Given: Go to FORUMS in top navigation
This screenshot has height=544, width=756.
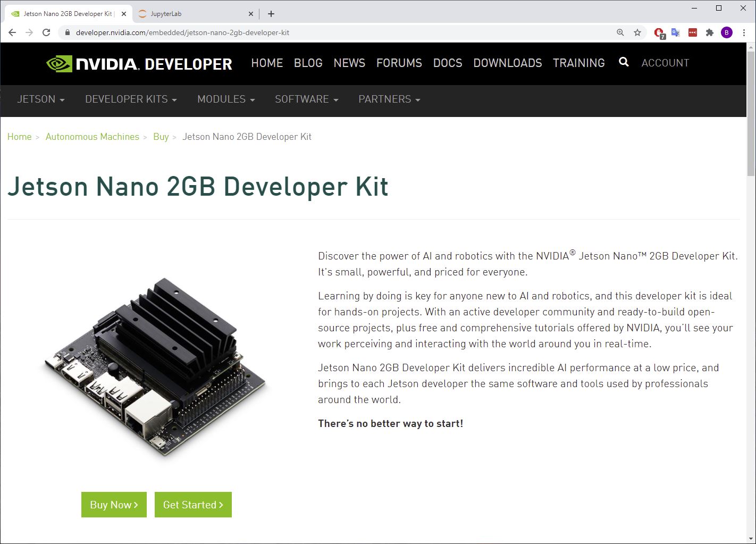Looking at the screenshot, I should [x=399, y=63].
